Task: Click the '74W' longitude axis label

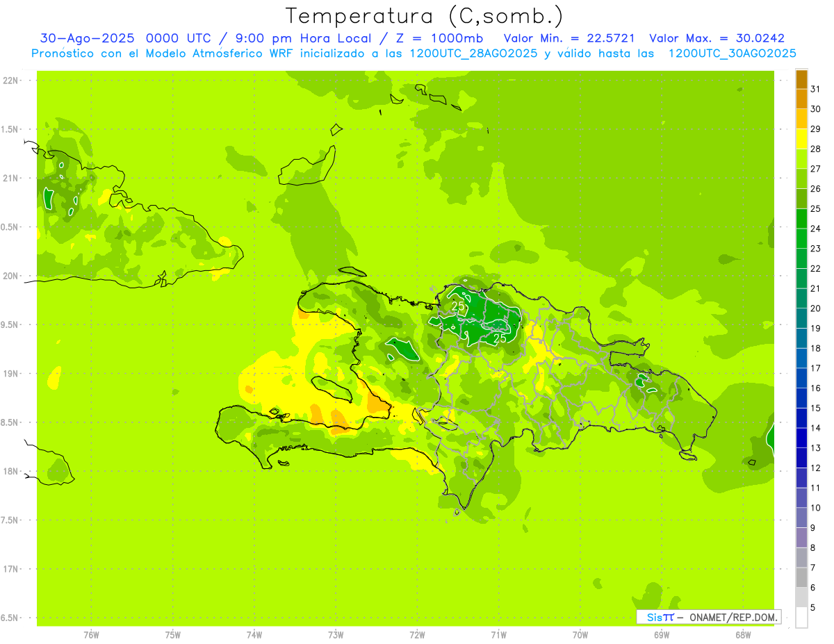Action: tap(254, 635)
